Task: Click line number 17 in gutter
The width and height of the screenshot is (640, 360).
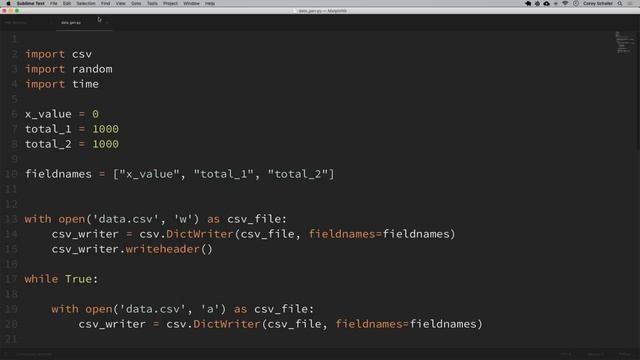Action: point(11,279)
